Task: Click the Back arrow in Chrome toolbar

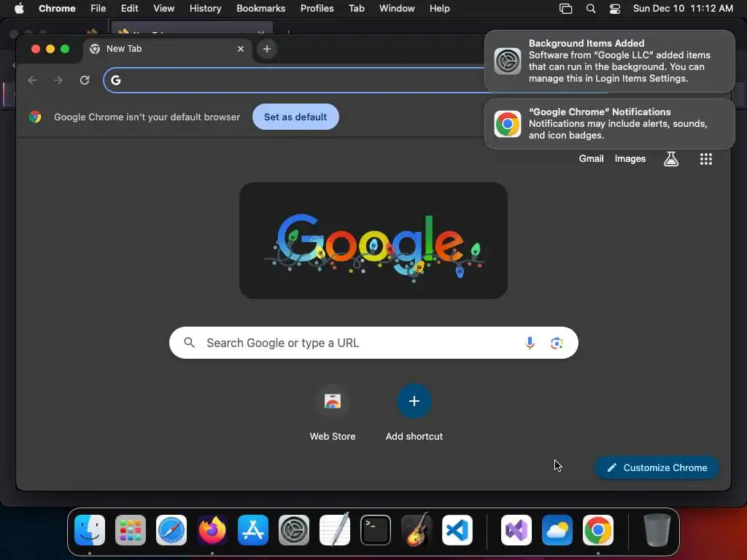Action: click(x=32, y=80)
